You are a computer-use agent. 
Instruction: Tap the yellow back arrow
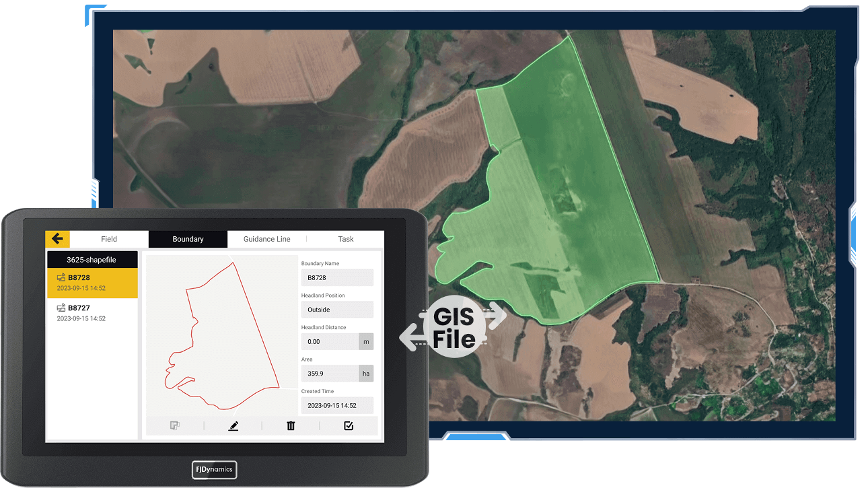pos(57,239)
